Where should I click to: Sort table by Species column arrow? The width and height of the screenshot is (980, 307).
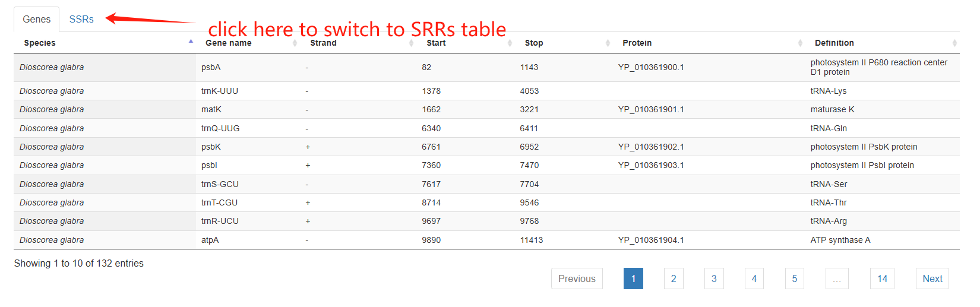(191, 42)
